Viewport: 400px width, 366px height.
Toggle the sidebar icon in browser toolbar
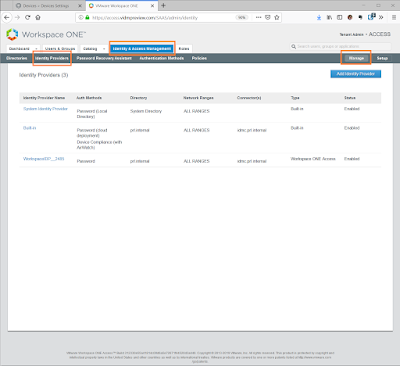(x=339, y=18)
